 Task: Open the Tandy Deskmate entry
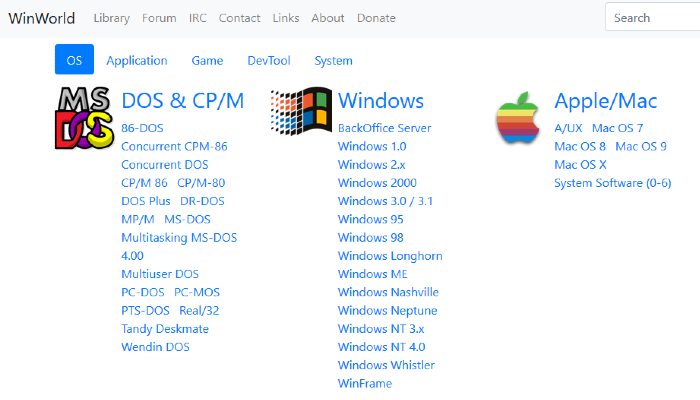click(165, 328)
